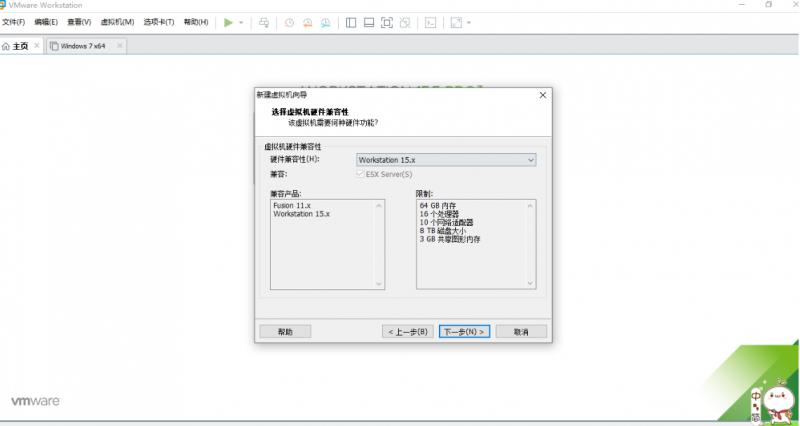Close the Windows 7 x64 tab
The width and height of the screenshot is (800, 426).
click(119, 45)
